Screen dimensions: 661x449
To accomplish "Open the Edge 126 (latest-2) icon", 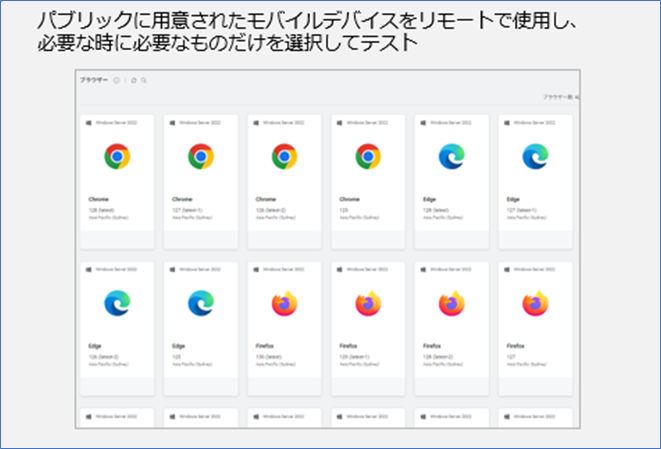I will pyautogui.click(x=117, y=303).
